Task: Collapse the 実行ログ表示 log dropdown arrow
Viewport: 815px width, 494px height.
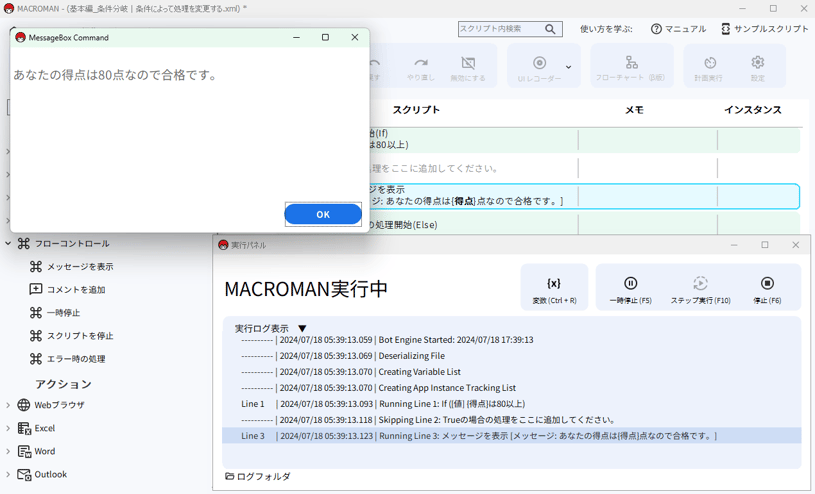Action: 302,329
